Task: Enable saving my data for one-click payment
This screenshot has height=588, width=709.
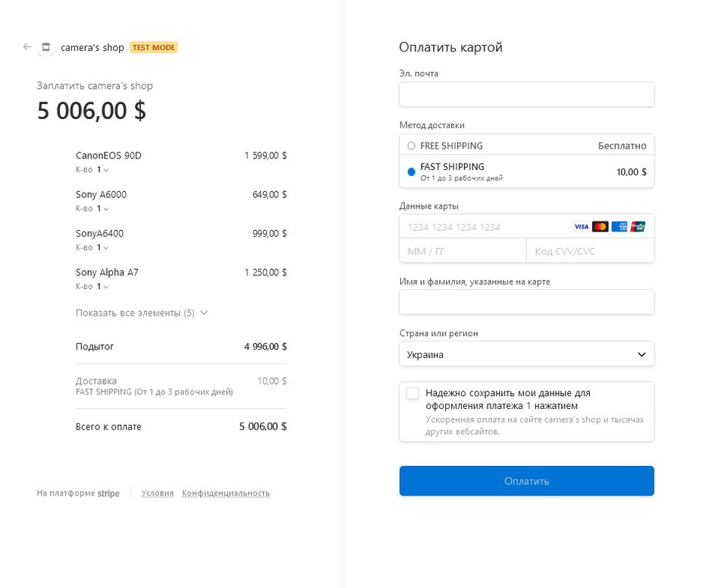Action: [413, 393]
